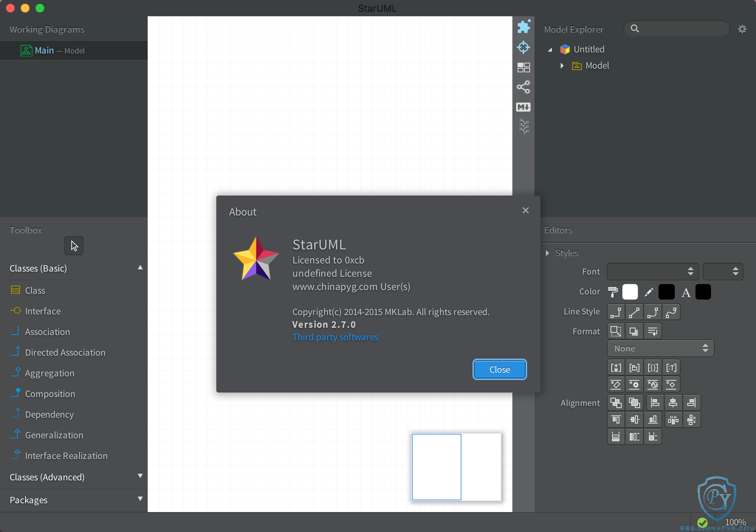
Task: Toggle show property braces button
Action: tap(653, 368)
